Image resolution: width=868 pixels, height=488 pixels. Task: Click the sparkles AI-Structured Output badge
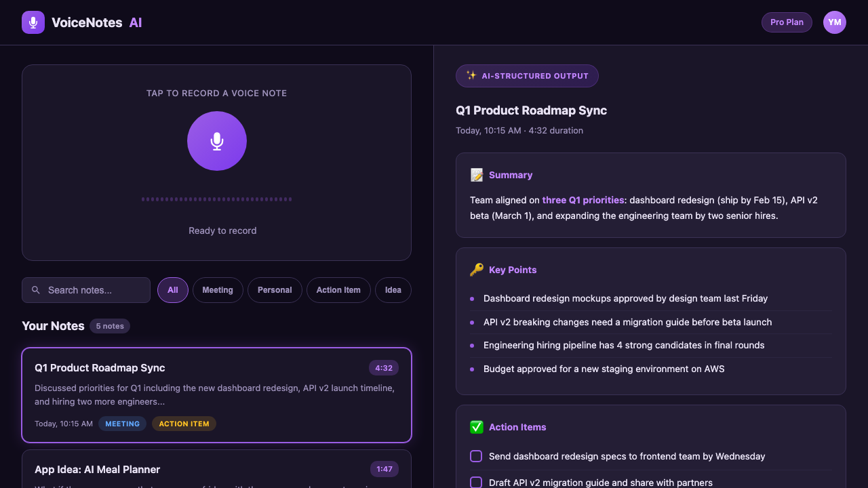(x=527, y=76)
